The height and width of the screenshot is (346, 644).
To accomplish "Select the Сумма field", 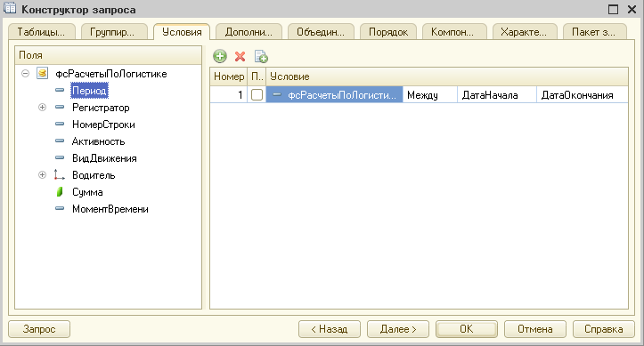I will (87, 192).
